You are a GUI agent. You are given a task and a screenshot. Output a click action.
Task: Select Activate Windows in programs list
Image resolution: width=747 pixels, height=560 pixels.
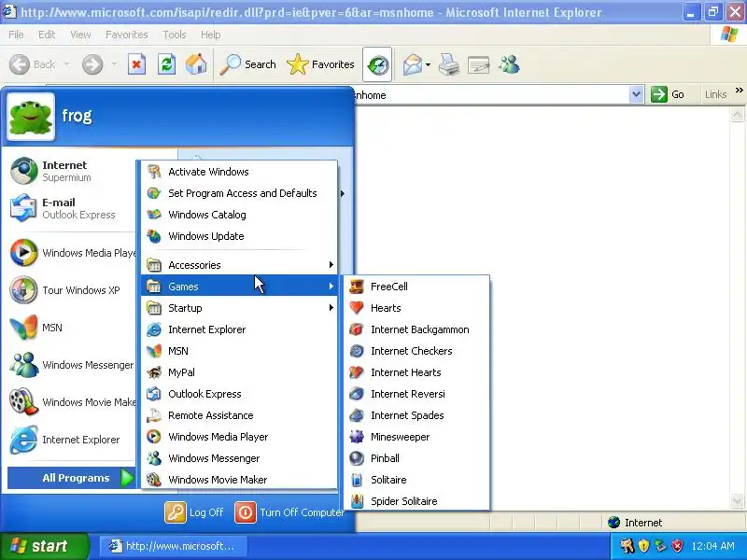239,172
